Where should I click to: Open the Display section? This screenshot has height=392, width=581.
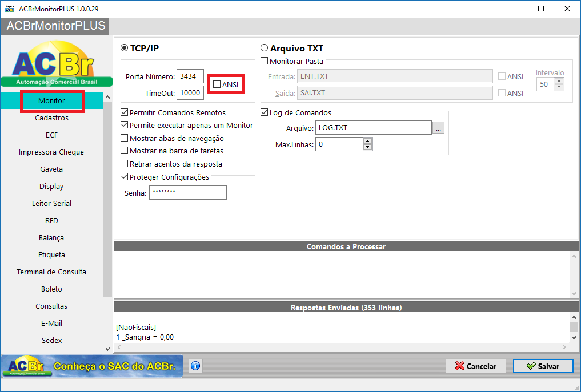tap(51, 186)
